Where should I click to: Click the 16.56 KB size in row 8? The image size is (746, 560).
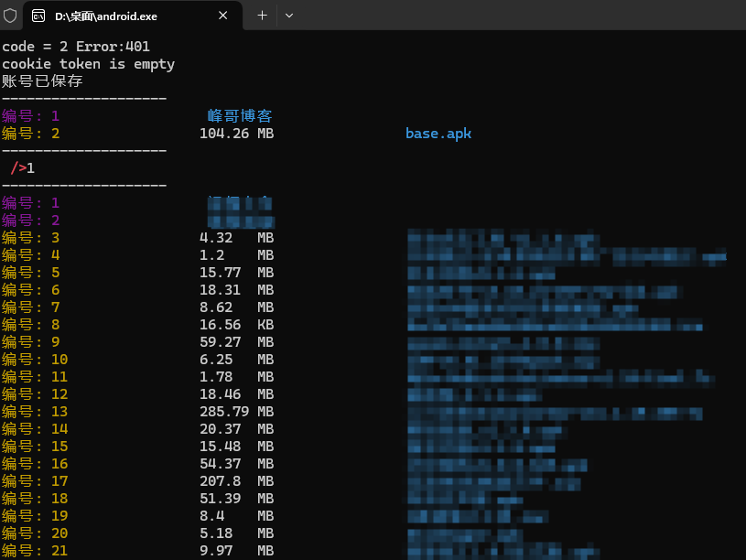(x=236, y=325)
